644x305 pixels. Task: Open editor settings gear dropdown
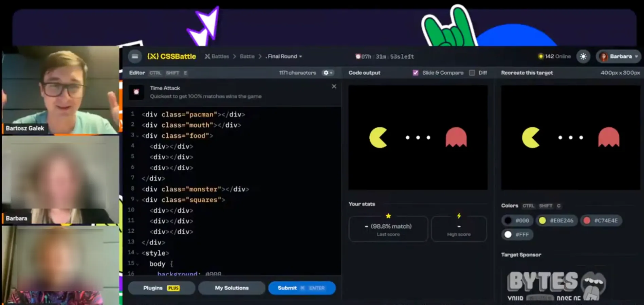pos(328,73)
